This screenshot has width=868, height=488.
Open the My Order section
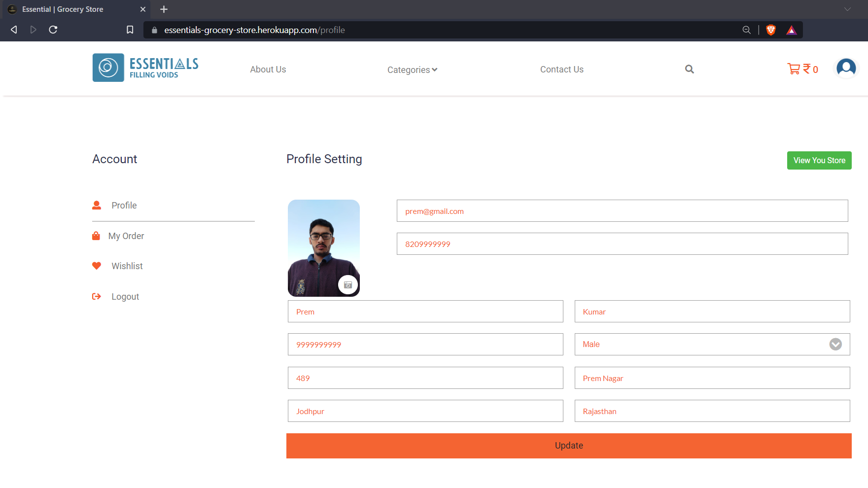click(x=126, y=236)
